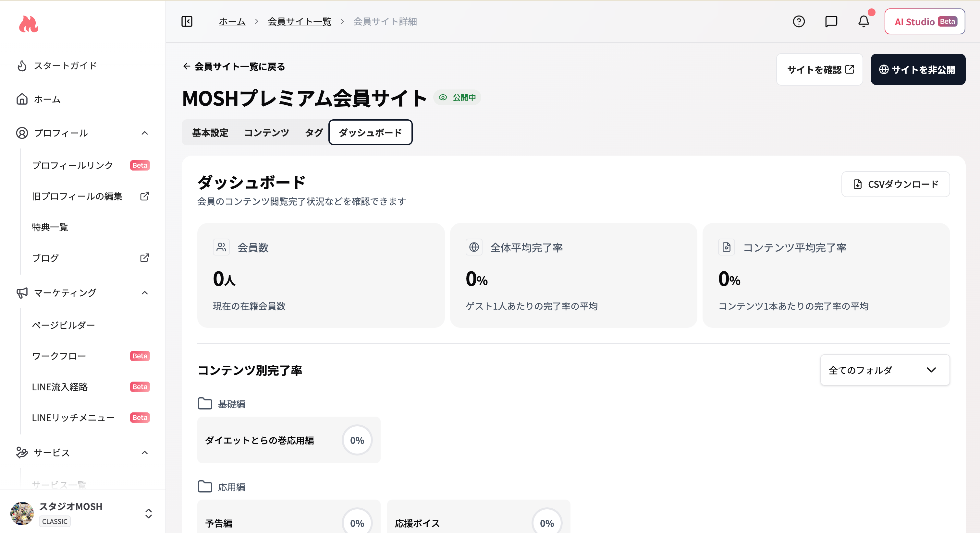Open LINEリッチメニュー
Screen dimensions: 980x533
(73, 418)
